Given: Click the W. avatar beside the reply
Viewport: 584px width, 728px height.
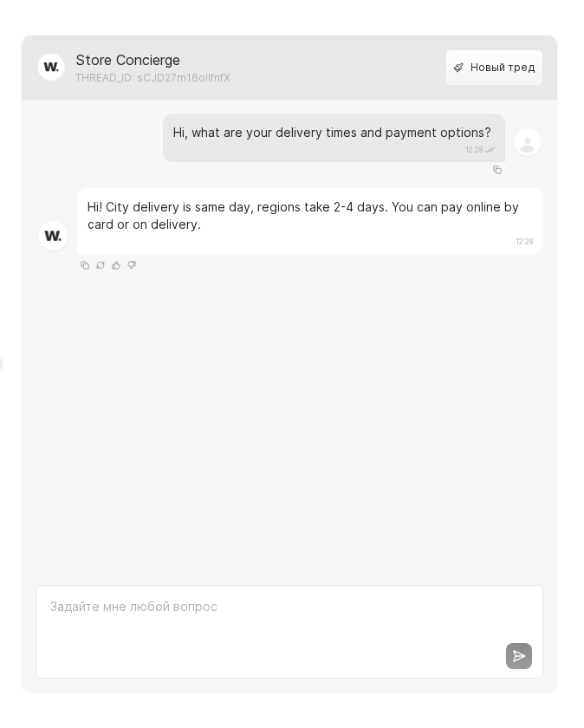Looking at the screenshot, I should click(x=53, y=236).
